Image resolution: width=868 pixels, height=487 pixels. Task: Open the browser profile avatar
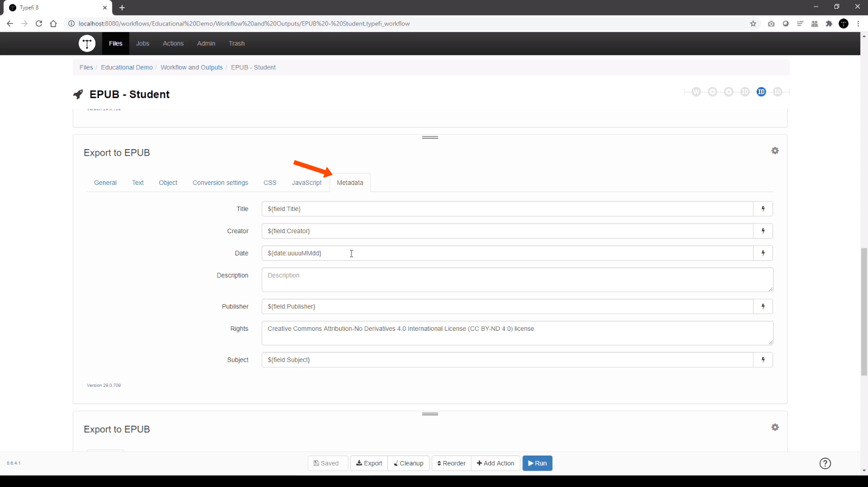[x=844, y=23]
